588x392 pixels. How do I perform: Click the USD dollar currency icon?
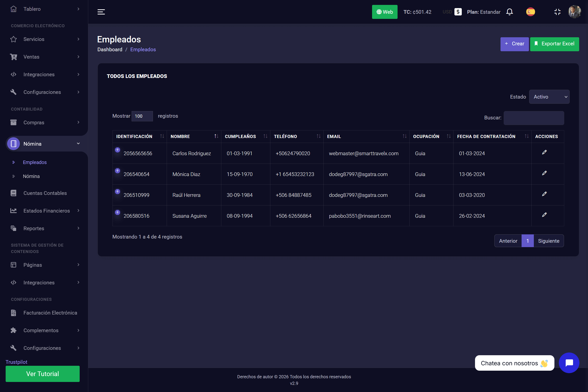pyautogui.click(x=458, y=12)
